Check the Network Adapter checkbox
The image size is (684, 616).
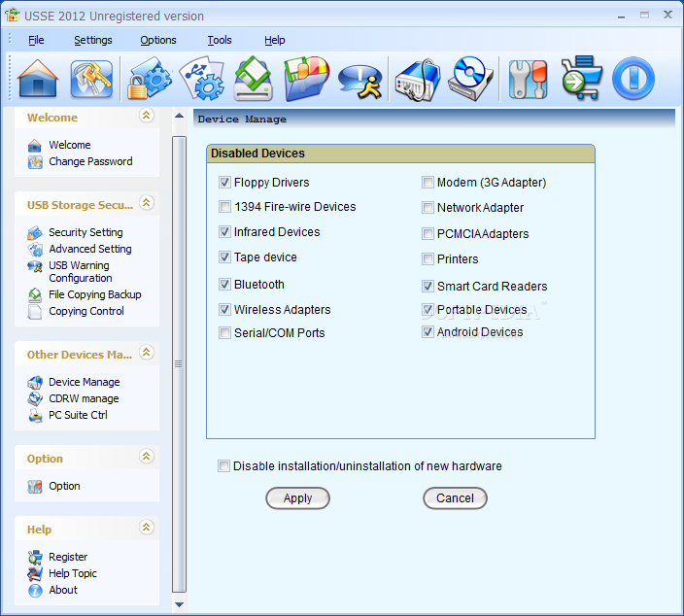pyautogui.click(x=427, y=208)
